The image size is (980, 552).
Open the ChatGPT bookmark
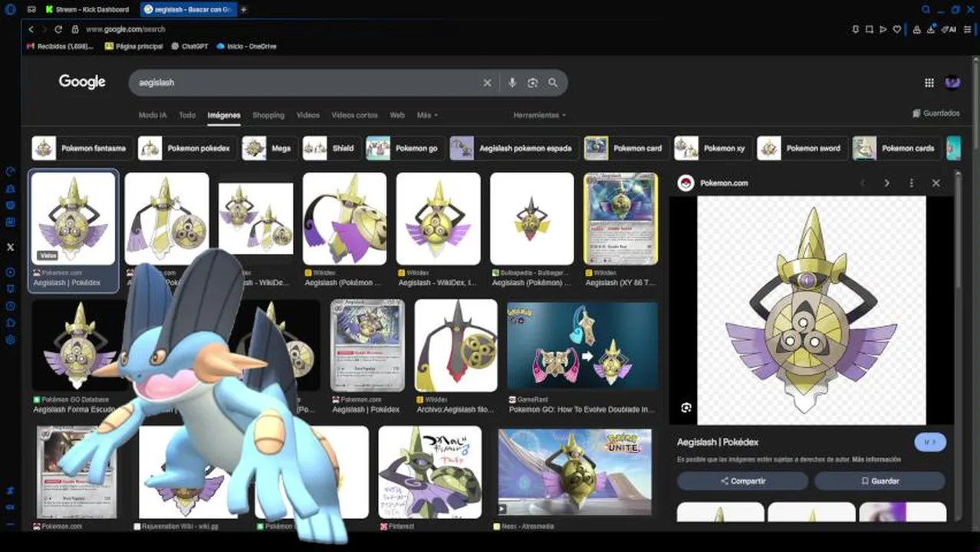(x=189, y=46)
